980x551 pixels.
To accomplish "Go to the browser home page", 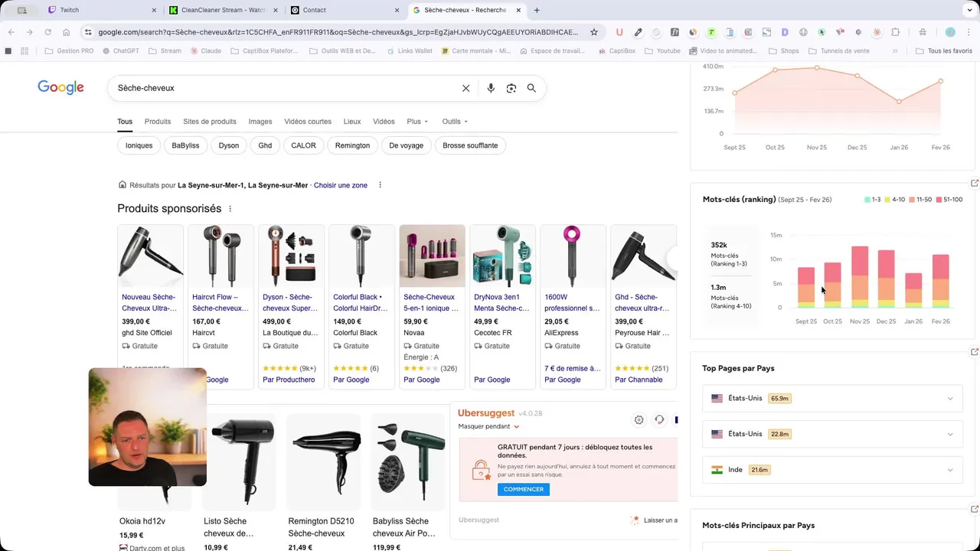I will pyautogui.click(x=66, y=32).
